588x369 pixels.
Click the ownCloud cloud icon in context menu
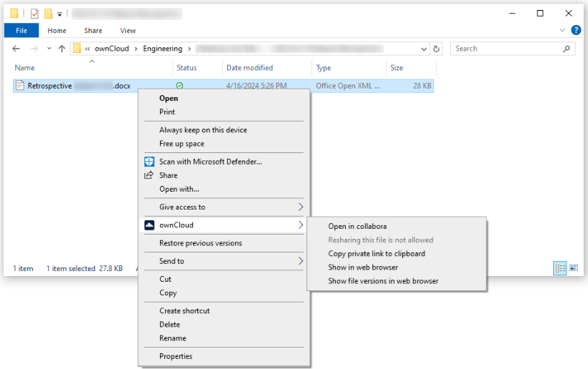(x=149, y=225)
